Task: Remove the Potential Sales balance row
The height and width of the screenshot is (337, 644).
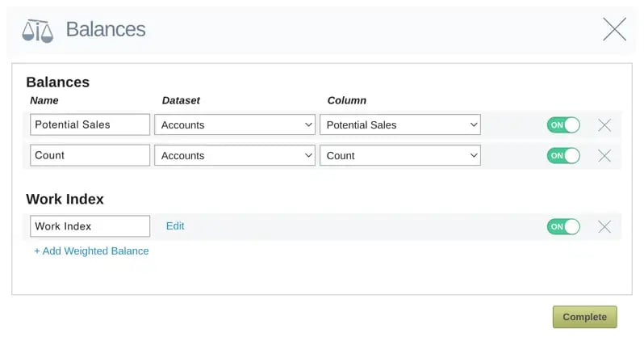Action: (604, 125)
